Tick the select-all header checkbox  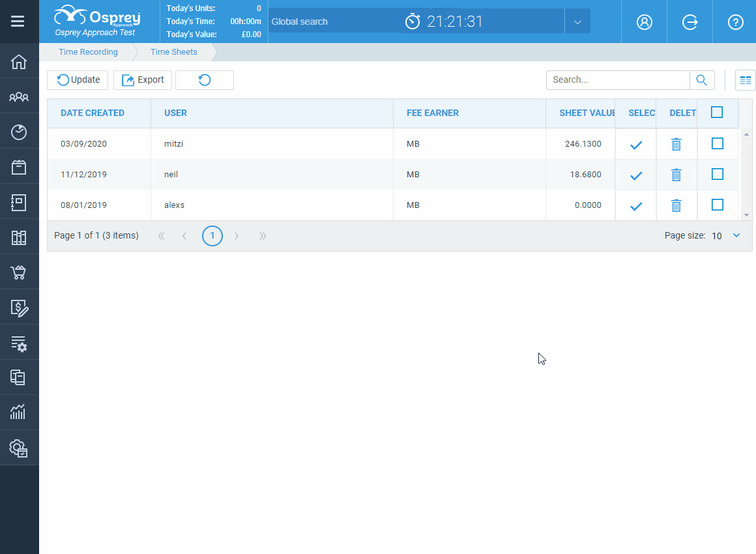pyautogui.click(x=717, y=112)
